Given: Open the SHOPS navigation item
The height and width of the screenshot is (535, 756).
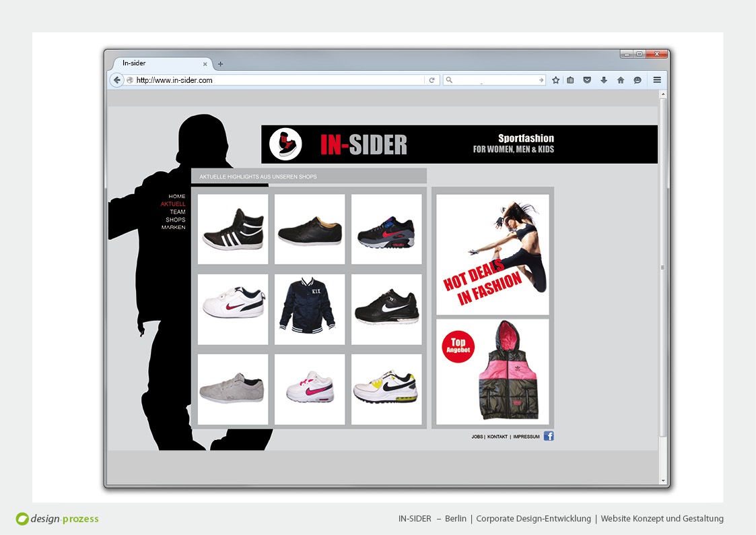Looking at the screenshot, I should 176,220.
